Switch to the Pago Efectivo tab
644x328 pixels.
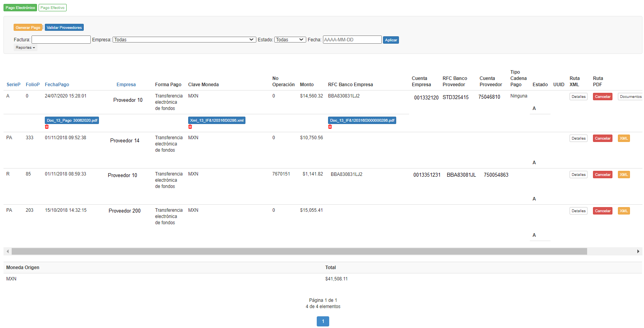53,8
